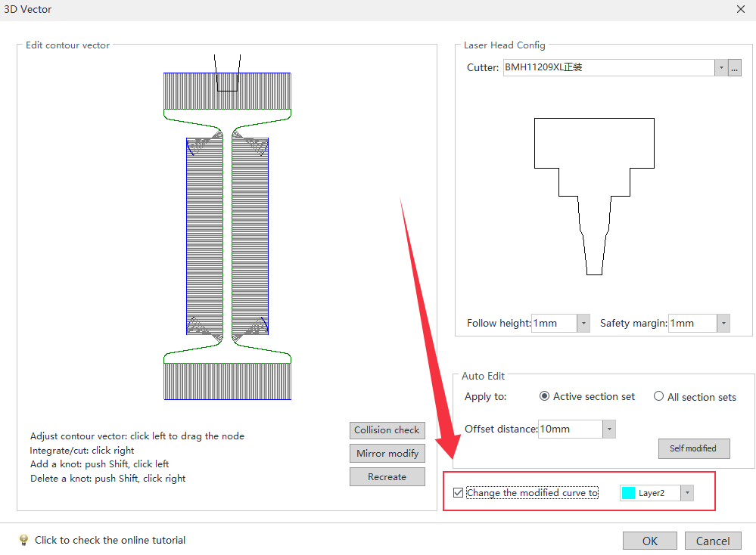Click the Cutter field BMH11209XL
756x555 pixels.
[608, 68]
